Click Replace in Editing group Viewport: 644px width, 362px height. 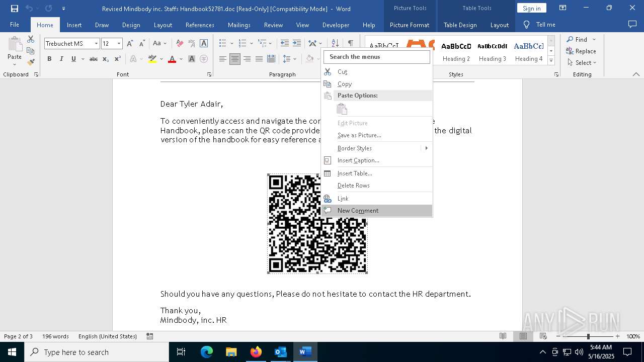(581, 51)
